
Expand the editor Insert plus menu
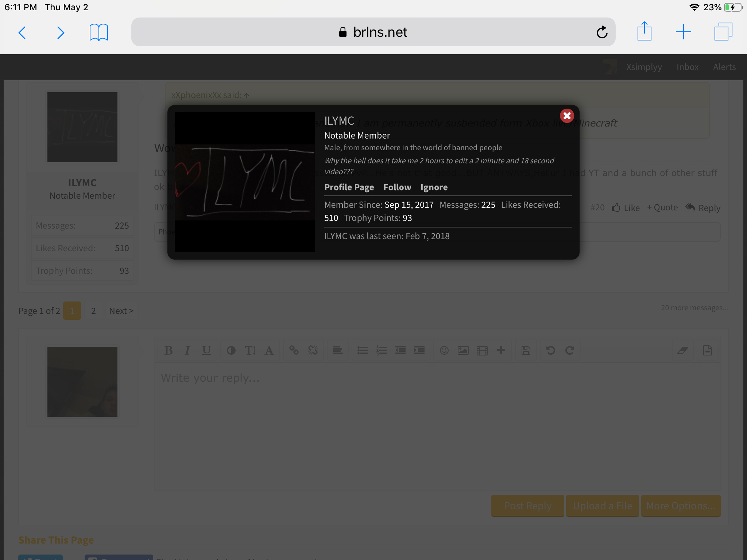(501, 350)
